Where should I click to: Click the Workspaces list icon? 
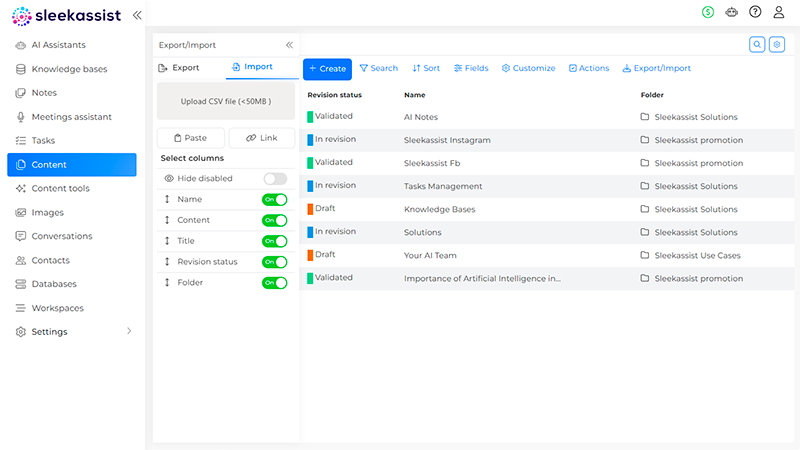click(20, 308)
